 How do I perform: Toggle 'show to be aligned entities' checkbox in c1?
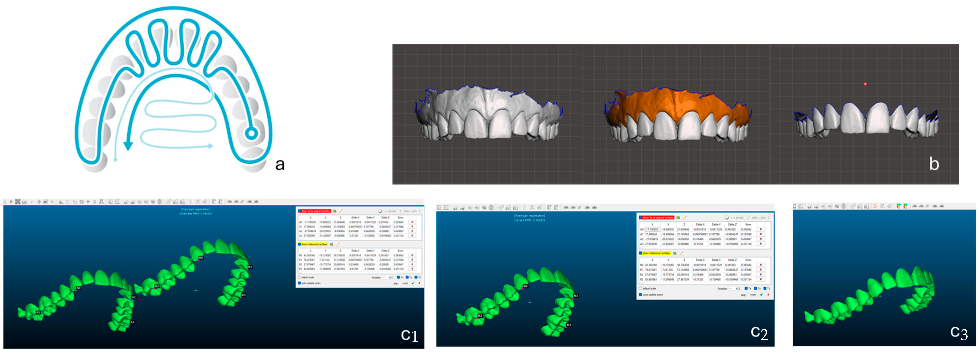[x=300, y=211]
